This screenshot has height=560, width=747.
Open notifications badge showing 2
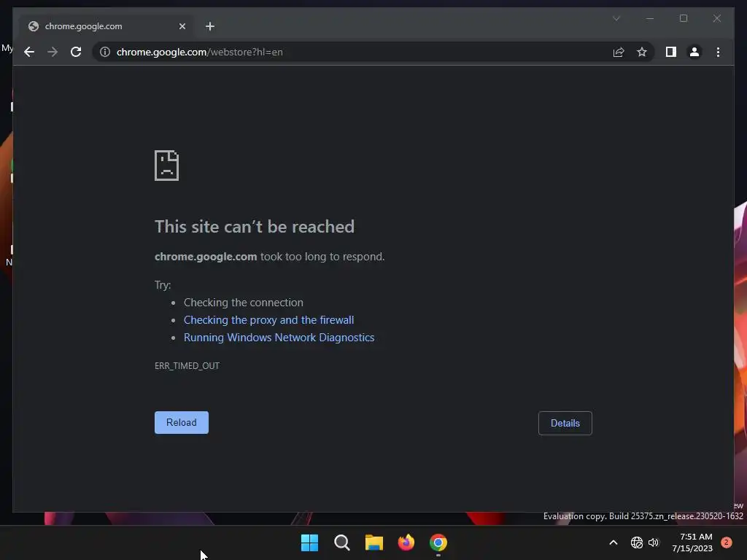(x=727, y=542)
